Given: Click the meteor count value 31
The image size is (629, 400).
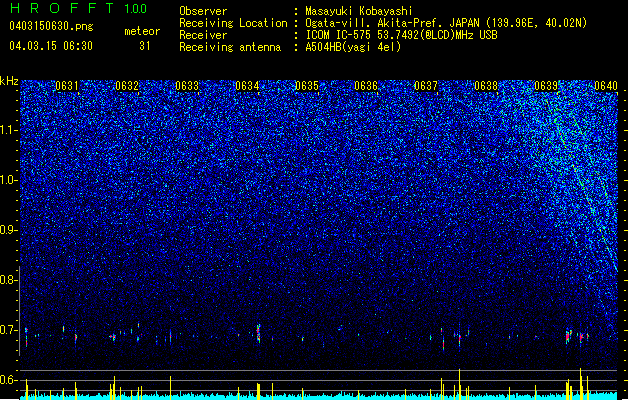Looking at the screenshot, I should [145, 46].
